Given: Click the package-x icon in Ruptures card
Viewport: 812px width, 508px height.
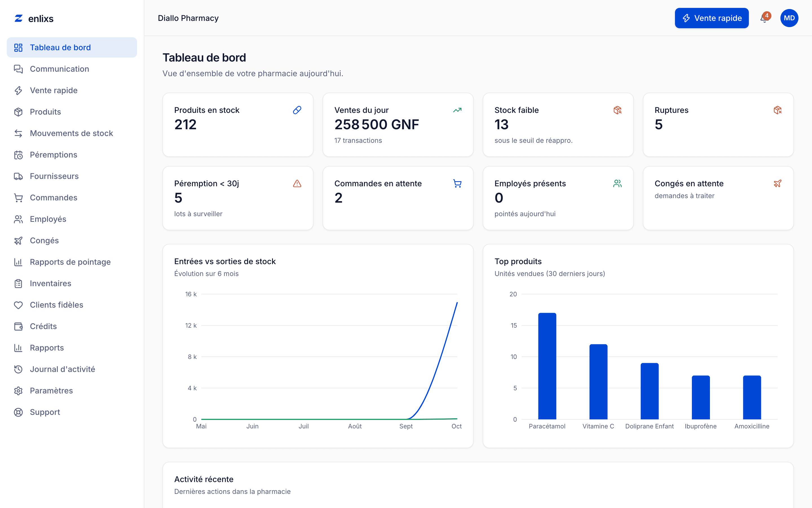Looking at the screenshot, I should (777, 110).
